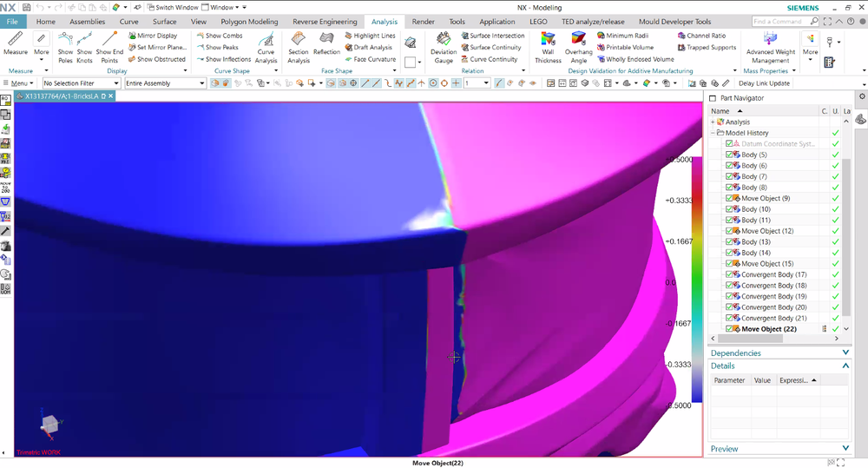Open Trapped Supports check
Screen dimensions: 868x468
pos(707,48)
